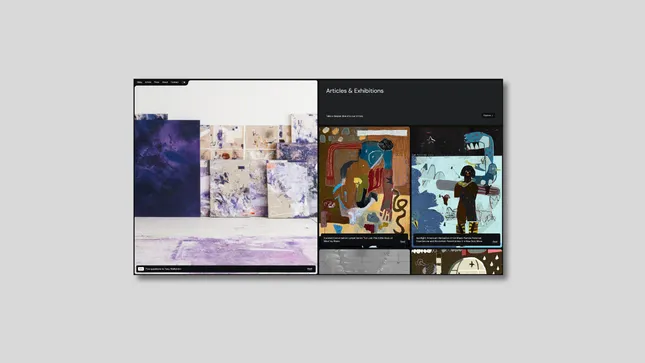
Task: Open the helmet illustration thumbnail
Action: tap(457, 262)
